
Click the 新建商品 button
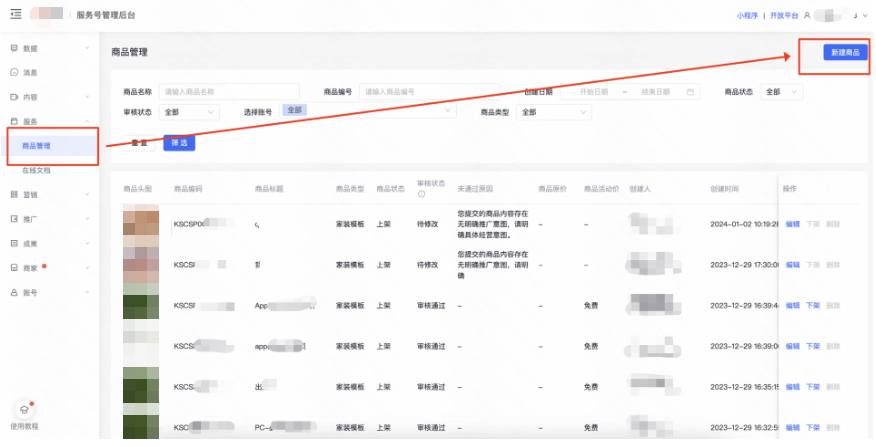pyautogui.click(x=845, y=52)
